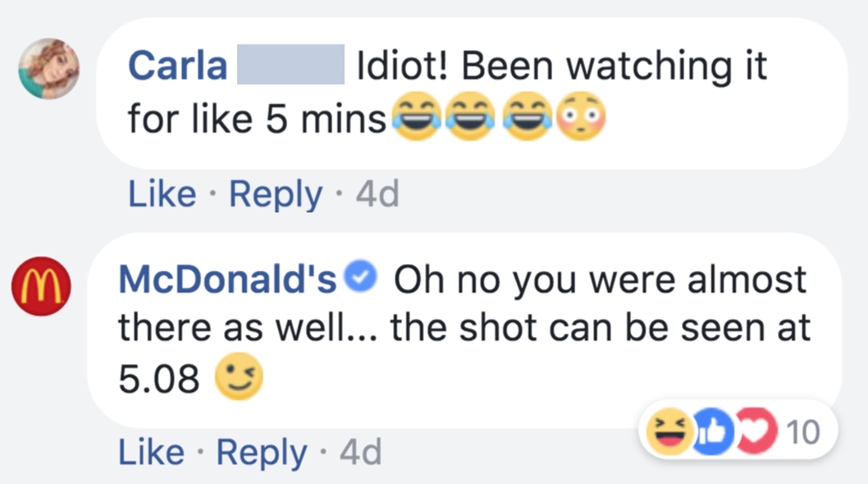Open the reaction count showing 10
868x484 pixels.
[x=802, y=431]
